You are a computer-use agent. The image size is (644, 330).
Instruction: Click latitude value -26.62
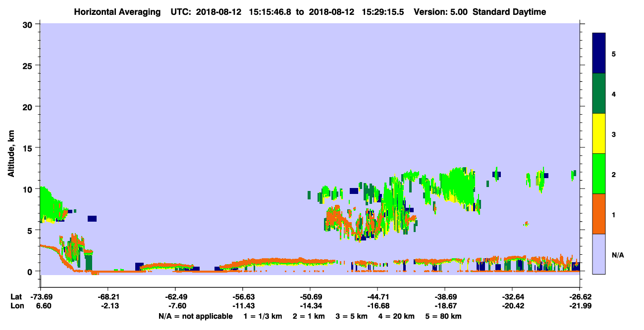click(580, 297)
